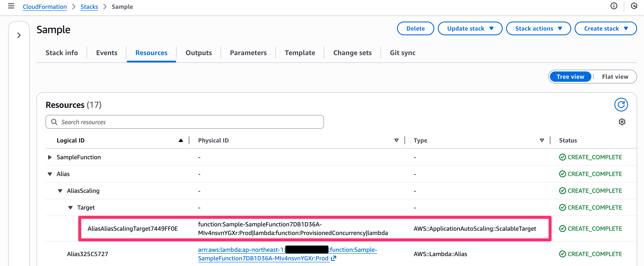Click the info circle icon
Viewport: 644px width, 266px height.
[x=614, y=6]
